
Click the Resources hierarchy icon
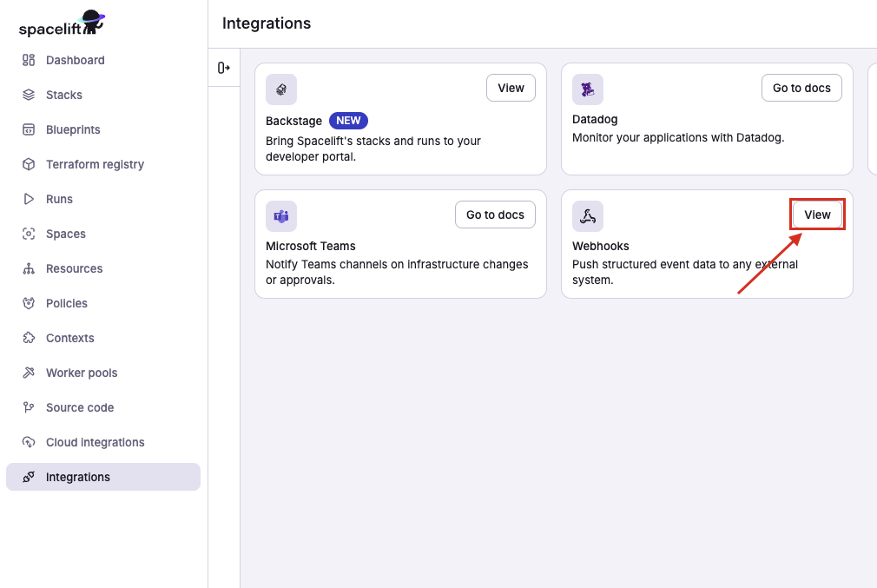[29, 268]
